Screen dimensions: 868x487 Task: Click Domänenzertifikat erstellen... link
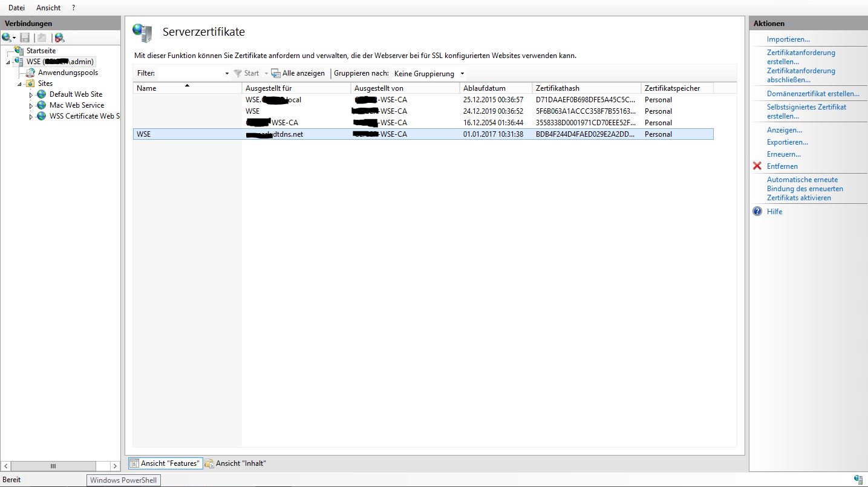813,94
